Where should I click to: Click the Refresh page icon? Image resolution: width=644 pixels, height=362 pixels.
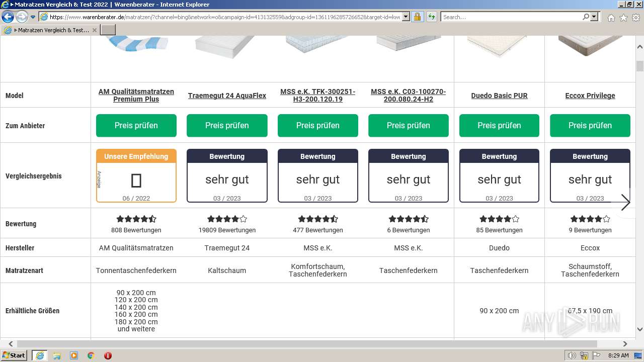pos(431,17)
